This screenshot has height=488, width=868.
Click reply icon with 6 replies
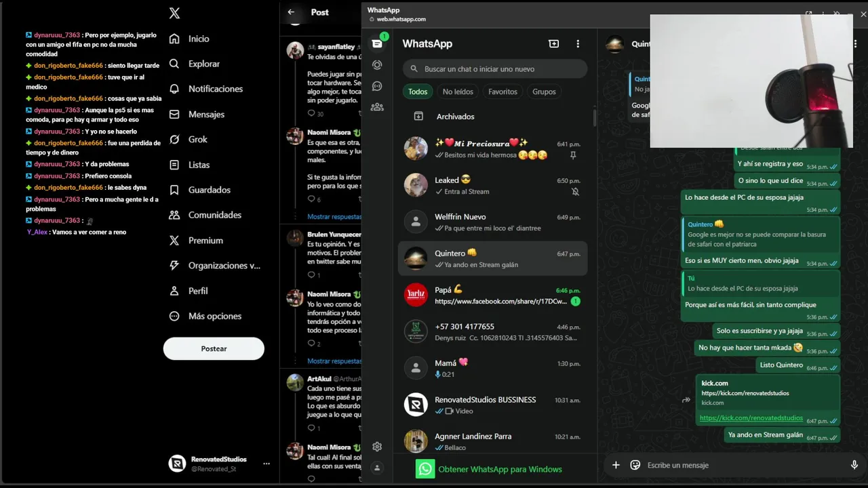point(311,199)
